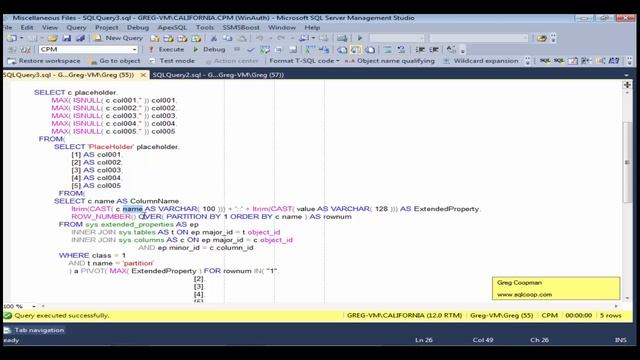Click the Redo arrow icon
The image size is (640, 360).
pyautogui.click(x=281, y=38)
